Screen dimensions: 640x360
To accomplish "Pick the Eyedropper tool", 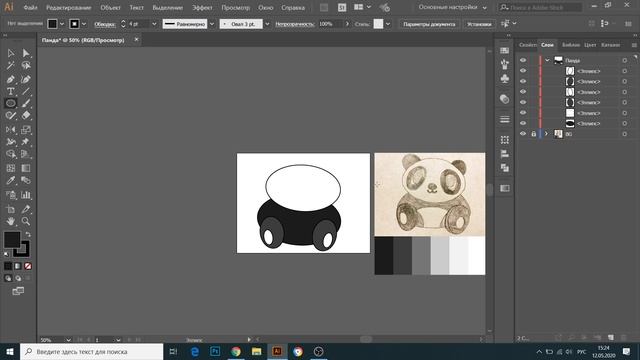I will click(x=11, y=180).
